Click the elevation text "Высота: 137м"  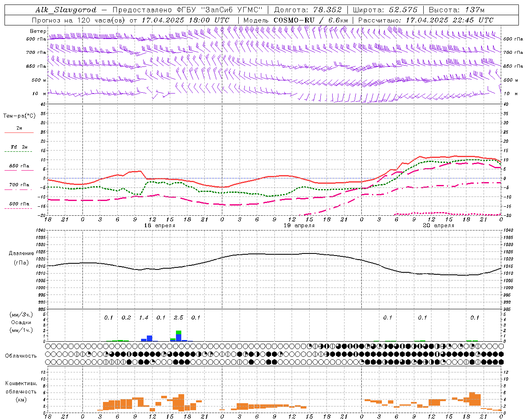coord(457,10)
